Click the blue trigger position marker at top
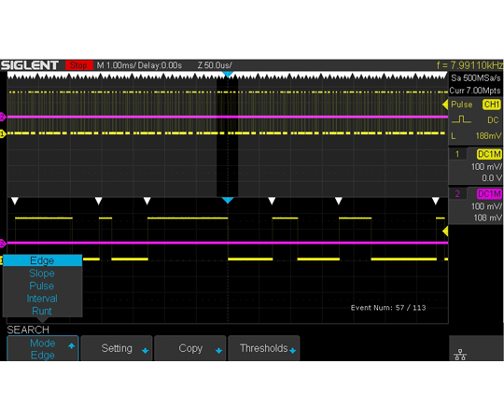Screen dimensions: 504x420 [228, 75]
